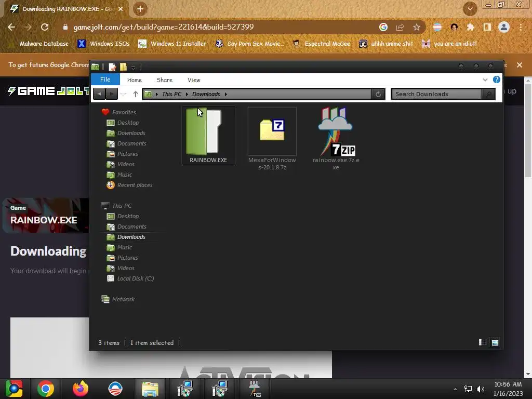The height and width of the screenshot is (399, 532).
Task: Open Chrome profile avatar
Action: coord(504,27)
